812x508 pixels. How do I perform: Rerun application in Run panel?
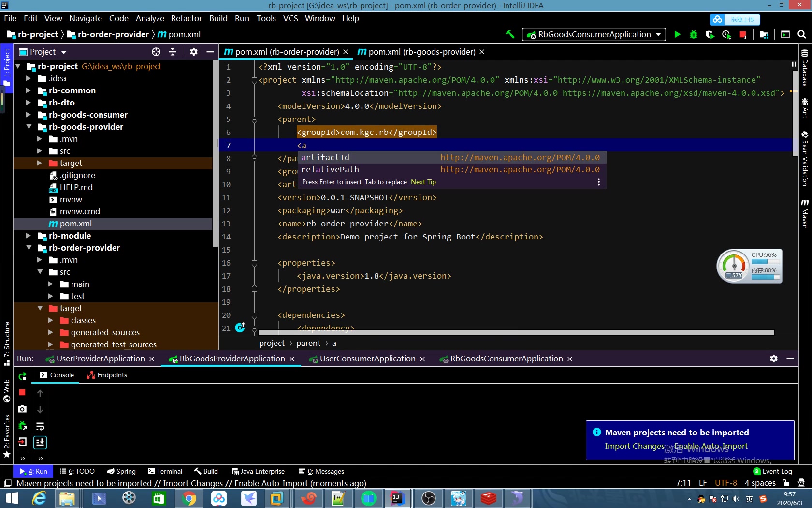pyautogui.click(x=22, y=376)
